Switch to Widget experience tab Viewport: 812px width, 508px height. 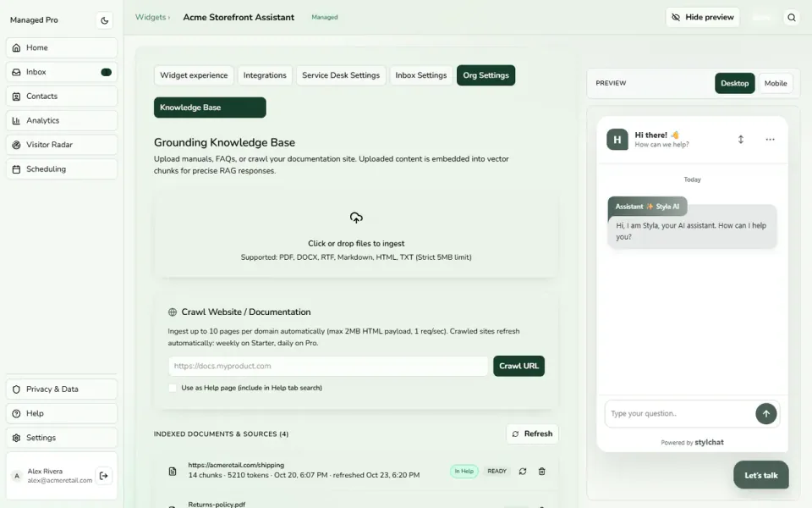tap(194, 75)
